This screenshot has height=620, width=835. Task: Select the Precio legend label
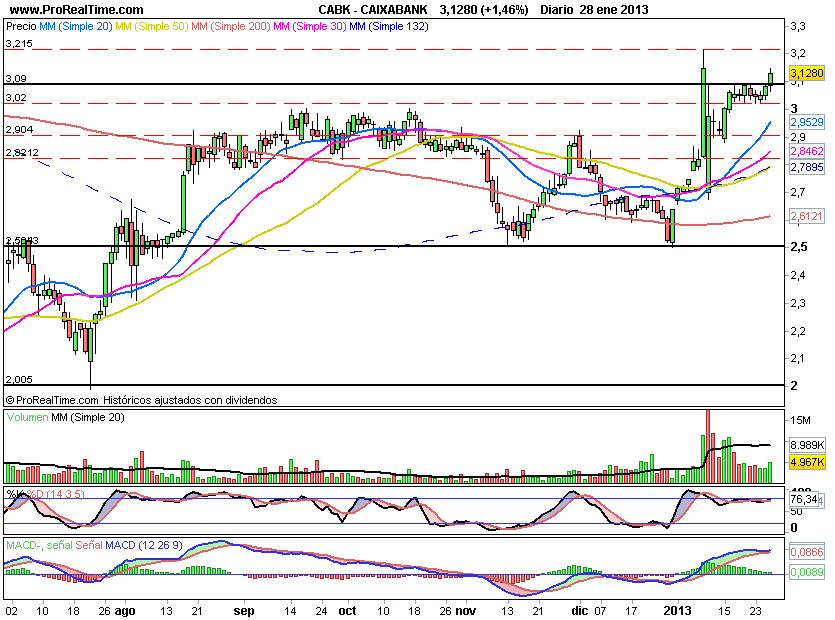21,26
